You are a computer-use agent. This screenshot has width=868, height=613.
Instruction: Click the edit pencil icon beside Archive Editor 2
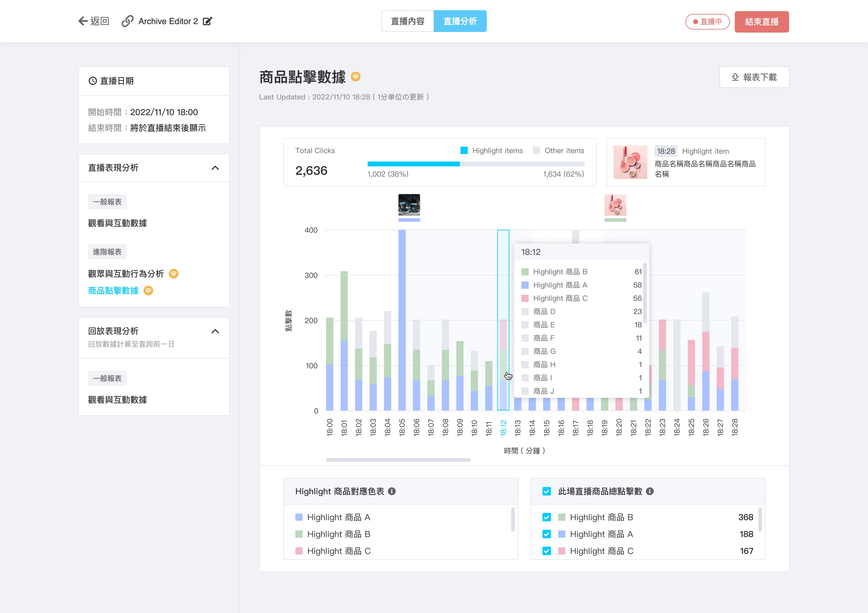point(208,21)
